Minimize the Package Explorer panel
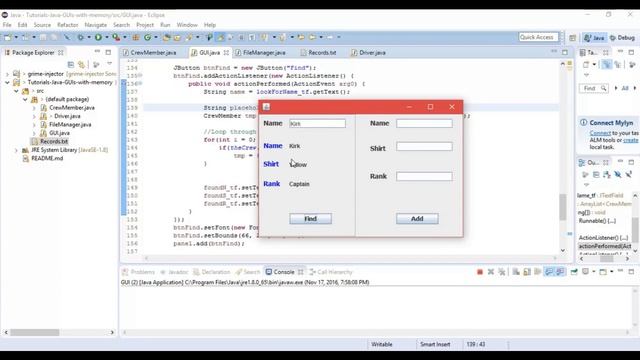640x360 pixels. [x=97, y=52]
